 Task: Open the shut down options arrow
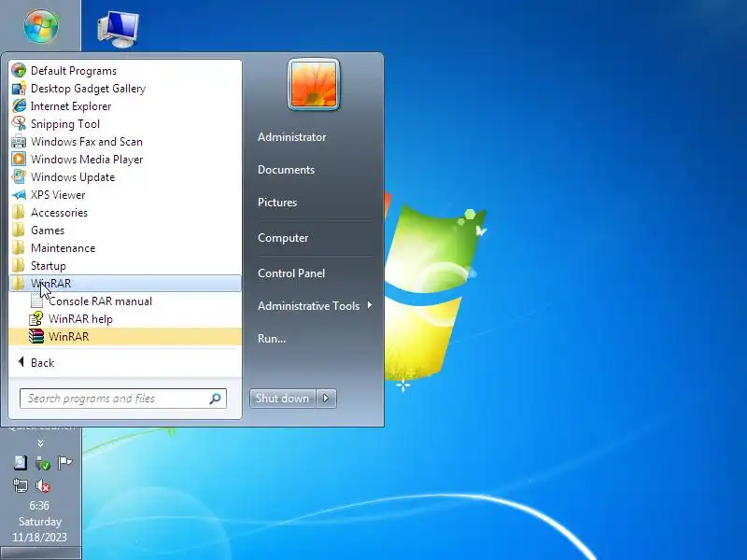coord(326,399)
